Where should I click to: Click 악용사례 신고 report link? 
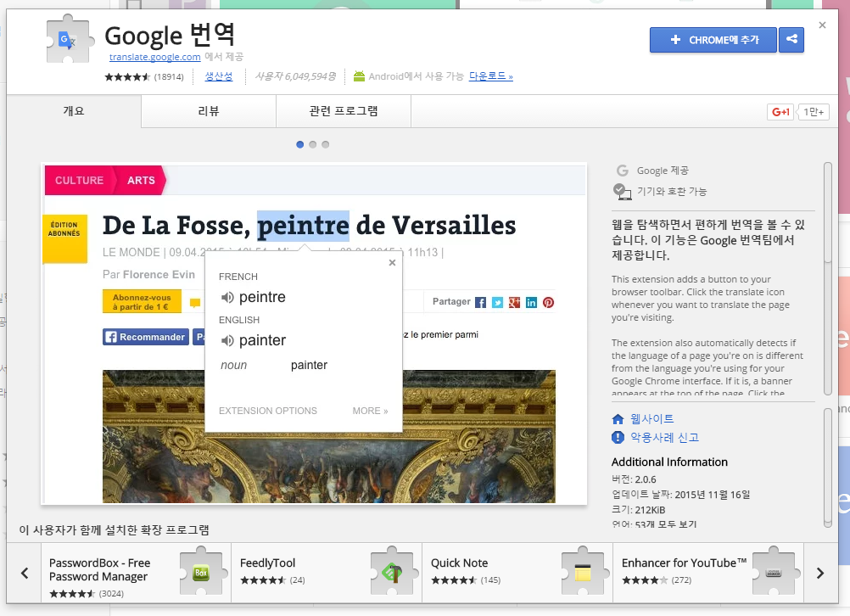tap(664, 438)
